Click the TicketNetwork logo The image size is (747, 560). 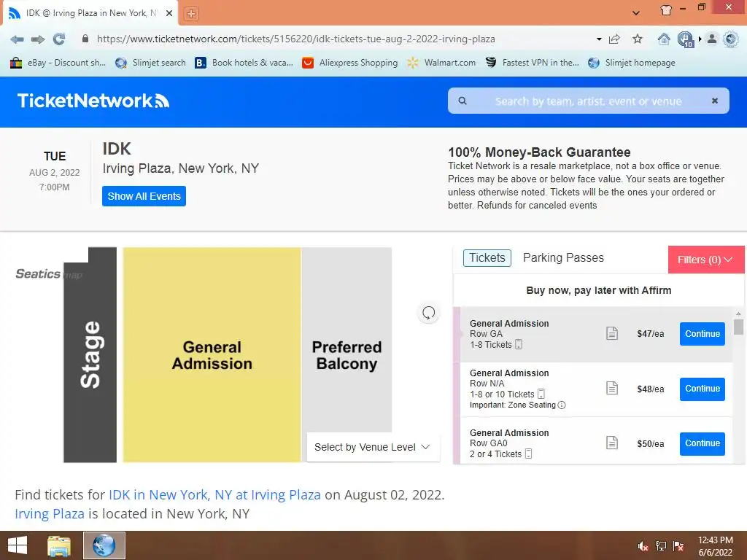(x=93, y=101)
